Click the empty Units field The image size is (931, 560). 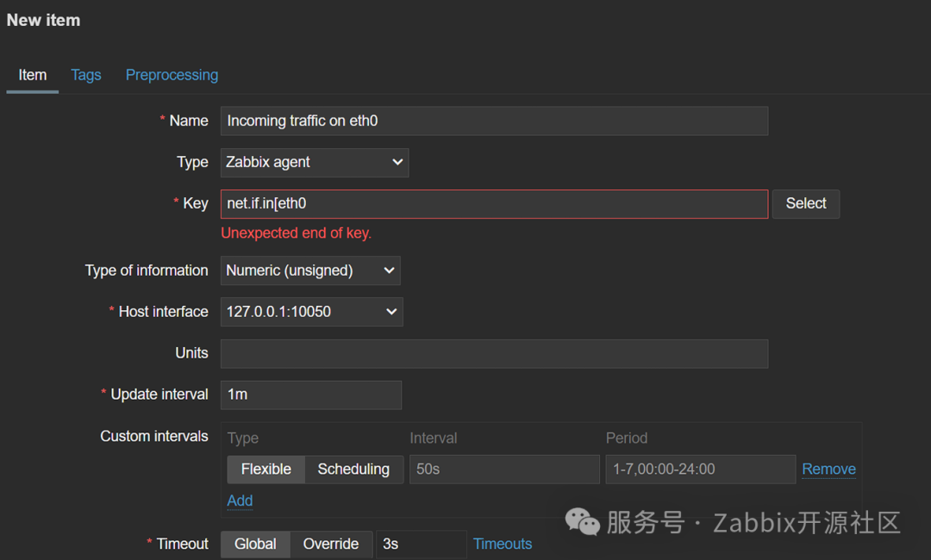click(x=493, y=353)
